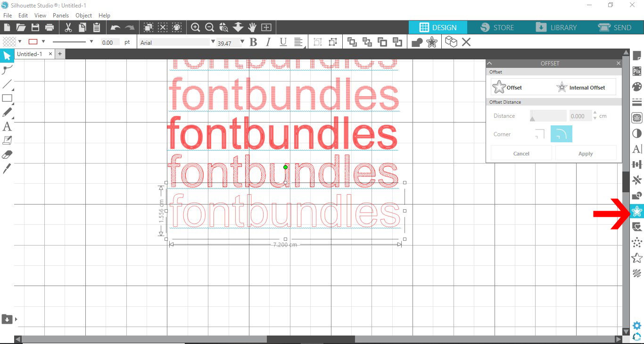This screenshot has width=644, height=344.
Task: Open the File menu
Action: click(x=8, y=16)
